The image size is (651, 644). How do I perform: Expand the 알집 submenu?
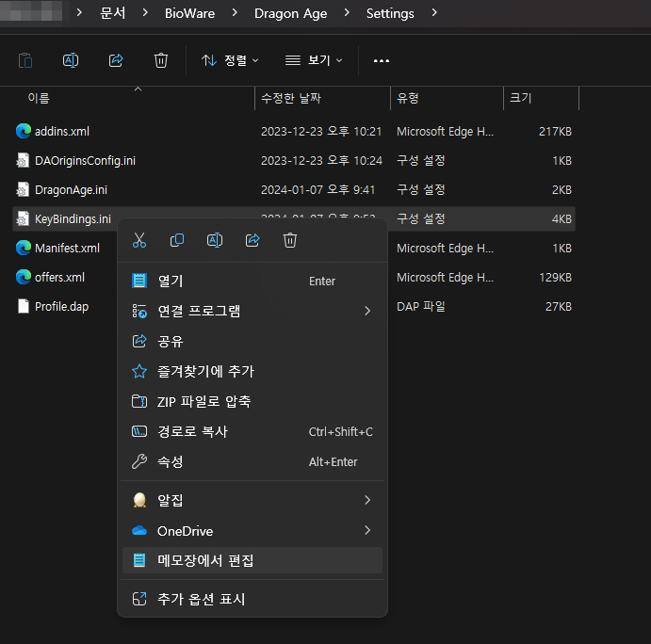pyautogui.click(x=252, y=500)
